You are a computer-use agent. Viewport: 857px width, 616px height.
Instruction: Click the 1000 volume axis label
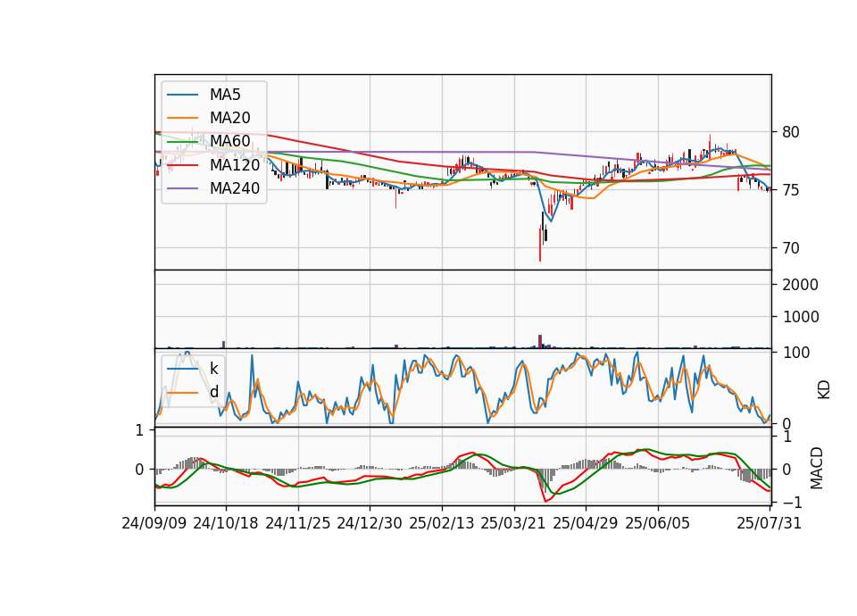point(800,317)
